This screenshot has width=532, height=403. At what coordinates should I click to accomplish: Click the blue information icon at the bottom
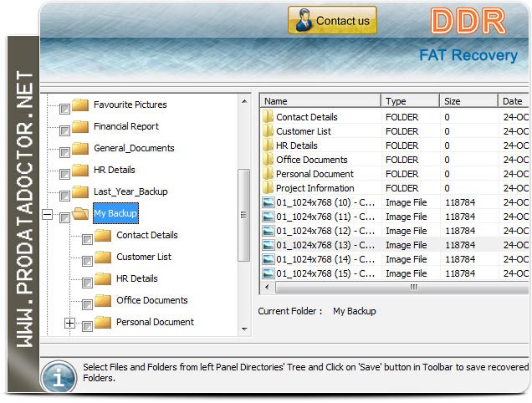coord(59,377)
